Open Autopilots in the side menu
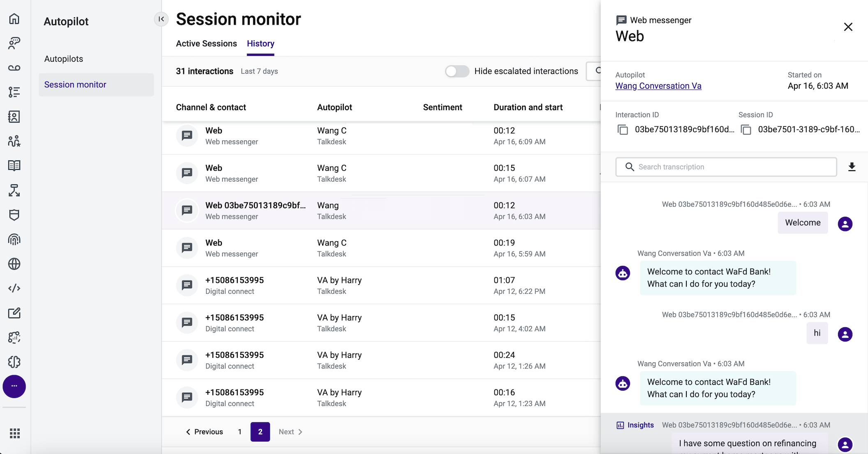 point(64,59)
